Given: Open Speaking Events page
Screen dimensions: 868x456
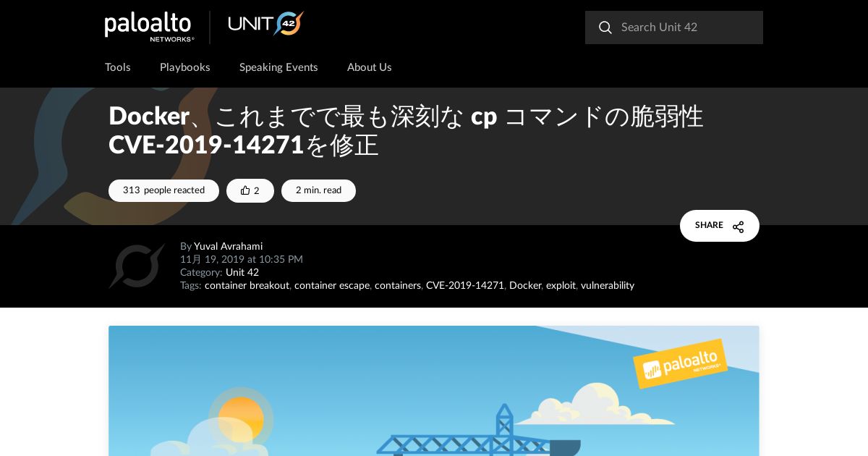Looking at the screenshot, I should coord(278,67).
